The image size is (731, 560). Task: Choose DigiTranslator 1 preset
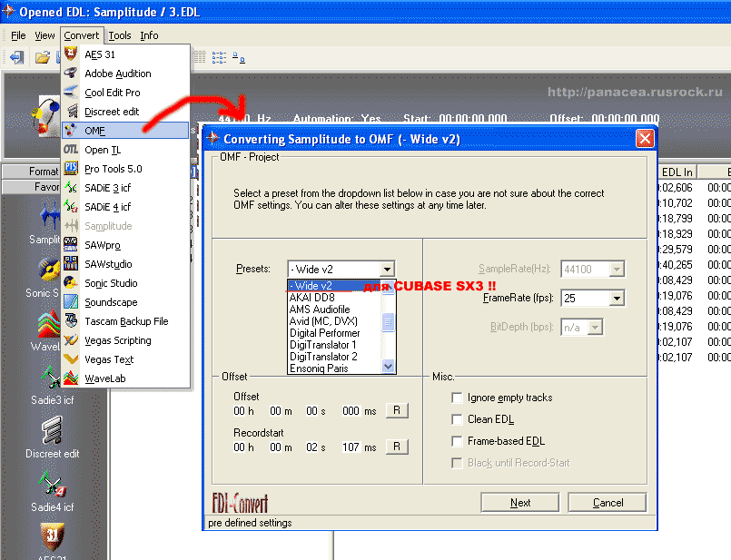pyautogui.click(x=334, y=345)
